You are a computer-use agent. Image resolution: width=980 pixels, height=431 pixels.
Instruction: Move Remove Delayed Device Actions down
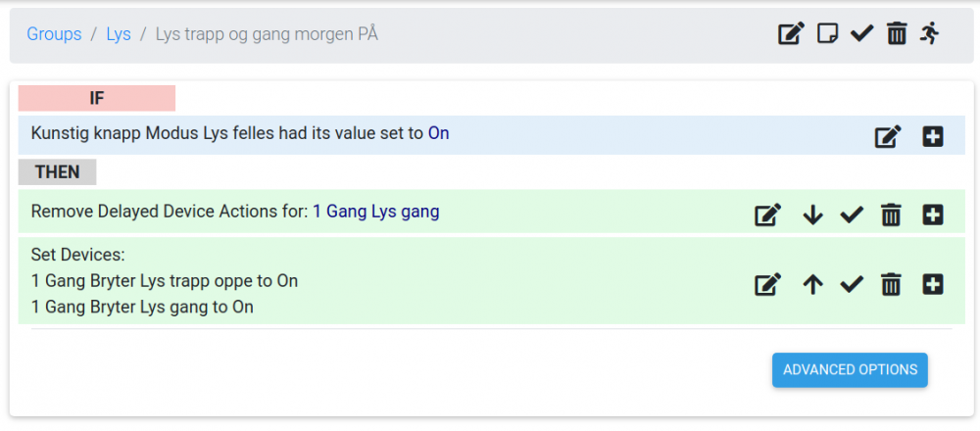tap(812, 215)
